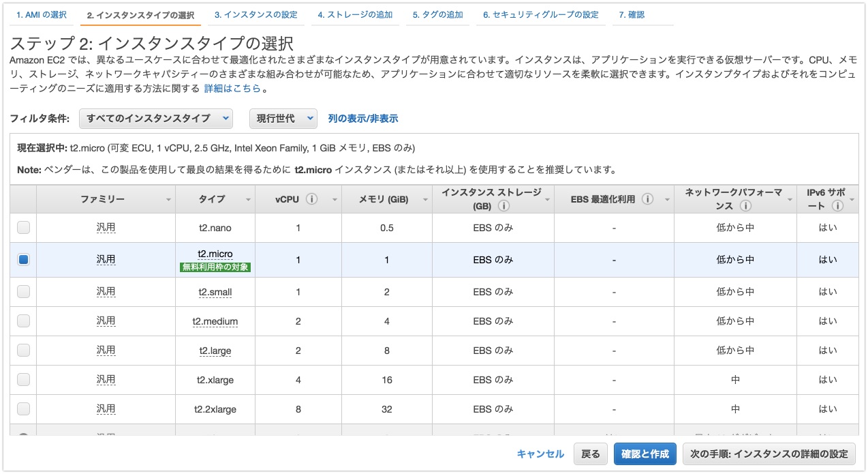This screenshot has width=868, height=474.
Task: Click the sort arrow on vCPU column
Action: (335, 200)
